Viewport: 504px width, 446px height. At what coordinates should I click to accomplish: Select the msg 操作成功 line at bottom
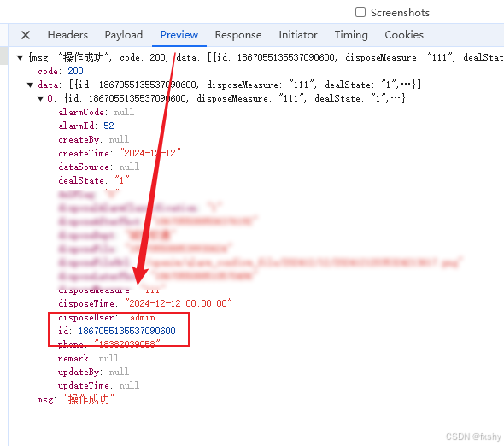(x=75, y=399)
